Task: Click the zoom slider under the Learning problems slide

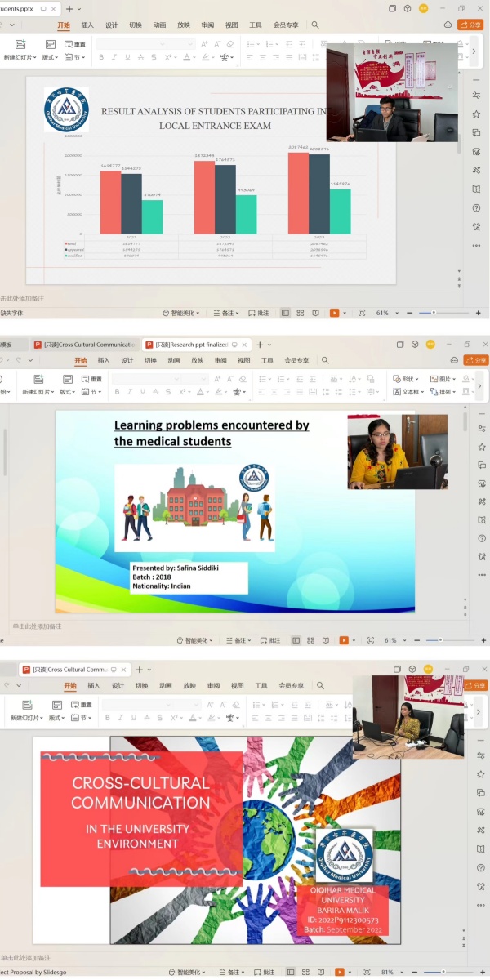Action: 441,640
